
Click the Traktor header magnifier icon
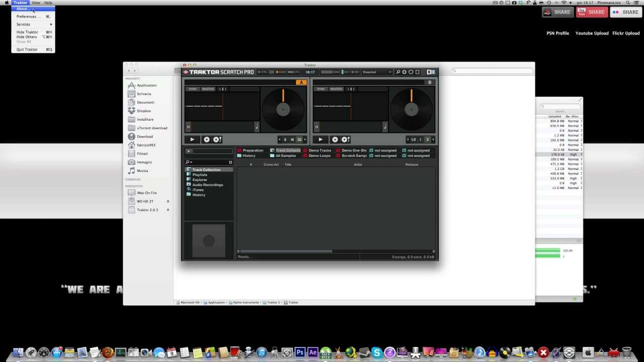398,72
